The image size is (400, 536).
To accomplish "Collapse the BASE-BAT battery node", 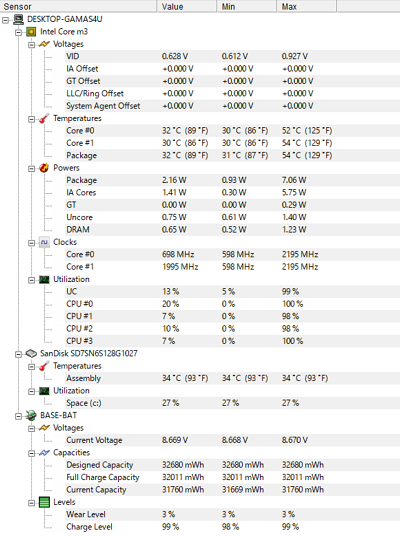I will (18, 416).
